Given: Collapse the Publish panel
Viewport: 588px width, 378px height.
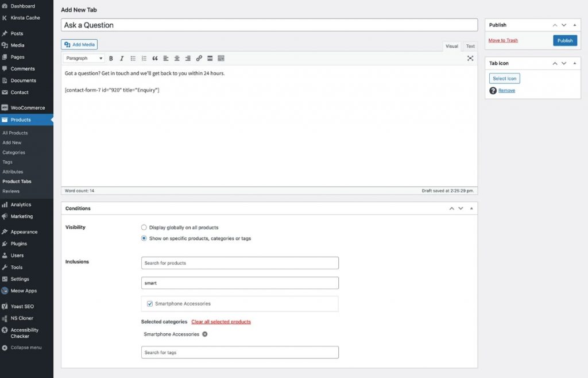Looking at the screenshot, I should (574, 25).
